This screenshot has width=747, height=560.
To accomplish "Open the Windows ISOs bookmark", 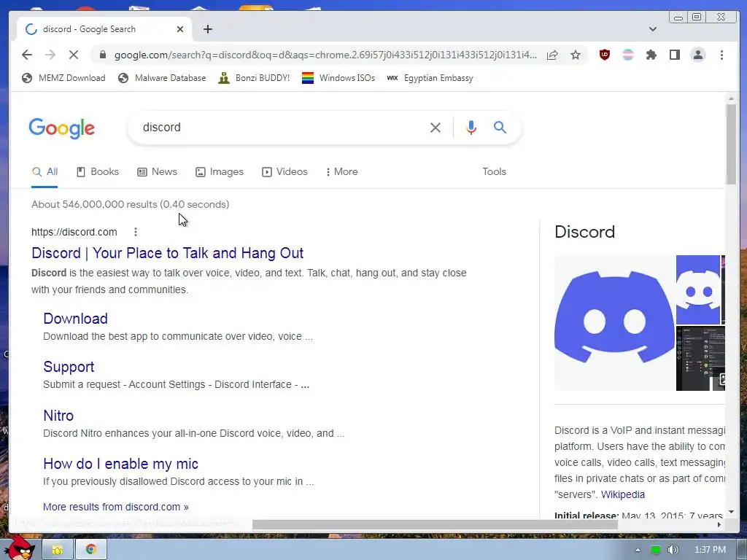I will click(338, 78).
